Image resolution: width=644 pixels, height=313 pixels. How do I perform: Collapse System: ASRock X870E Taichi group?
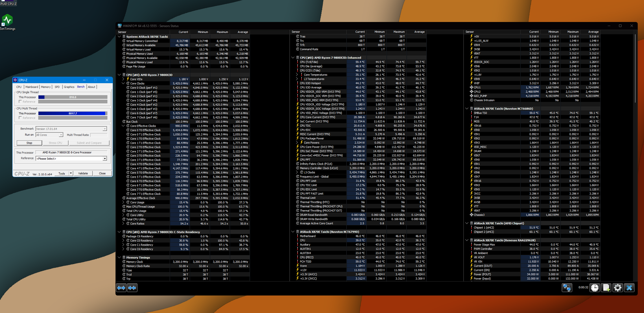pos(119,37)
